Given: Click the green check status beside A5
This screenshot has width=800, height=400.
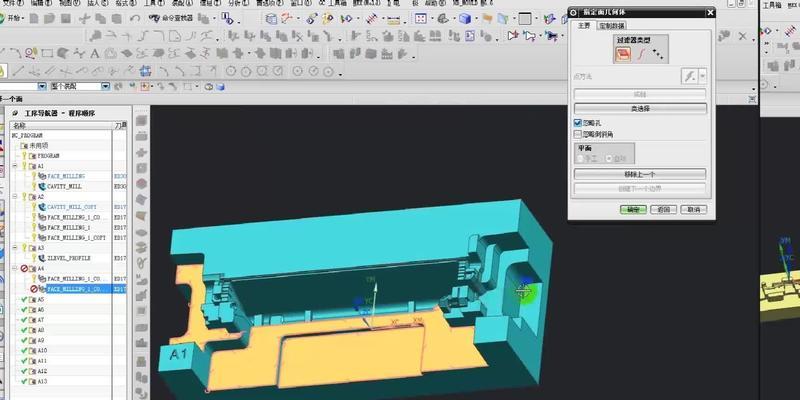Looking at the screenshot, I should pyautogui.click(x=23, y=299).
